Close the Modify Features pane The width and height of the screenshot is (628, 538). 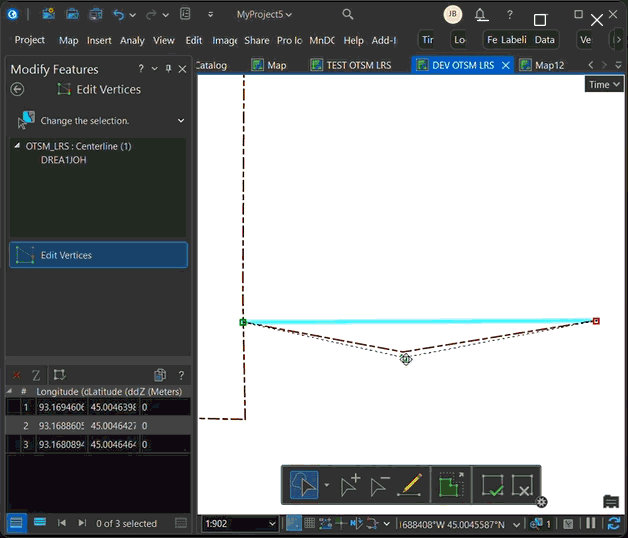click(182, 69)
